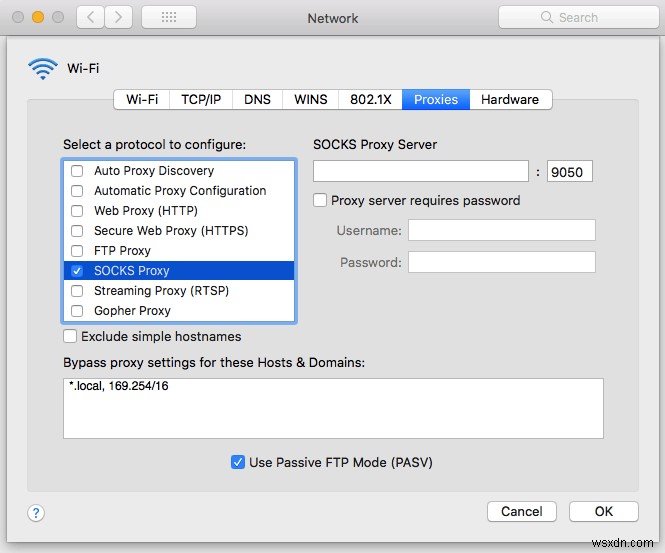Open the 802.1X tab

click(370, 100)
